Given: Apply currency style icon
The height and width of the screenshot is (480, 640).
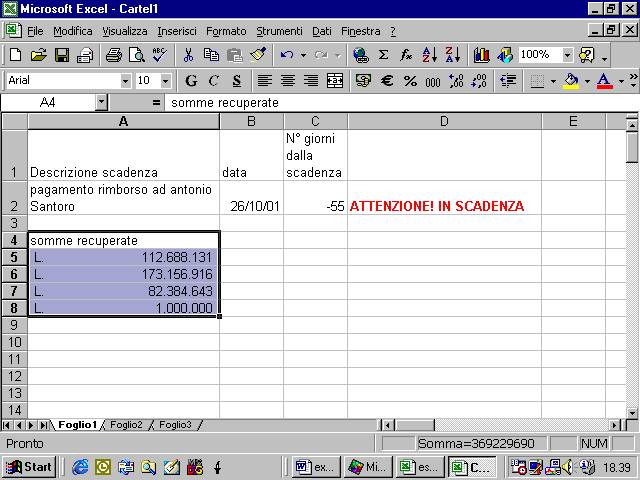Looking at the screenshot, I should (363, 80).
